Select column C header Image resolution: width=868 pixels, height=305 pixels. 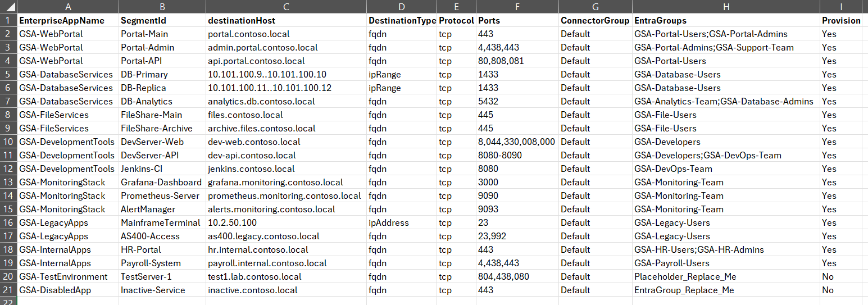point(286,7)
